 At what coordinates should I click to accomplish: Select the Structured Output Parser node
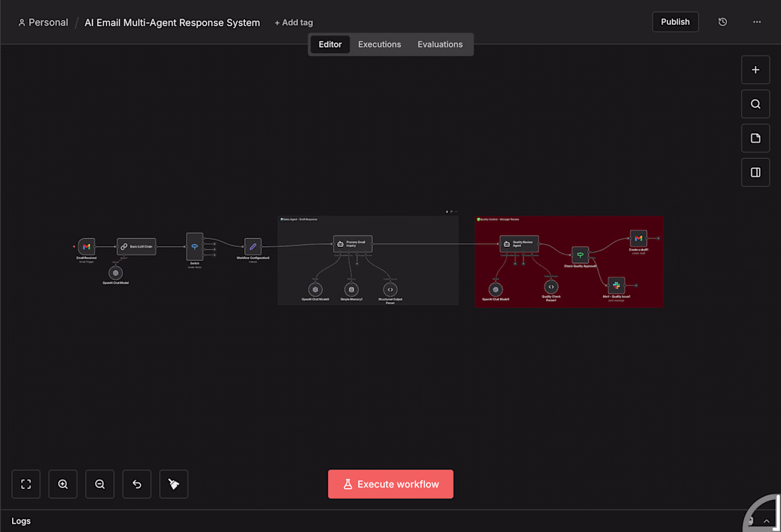390,289
